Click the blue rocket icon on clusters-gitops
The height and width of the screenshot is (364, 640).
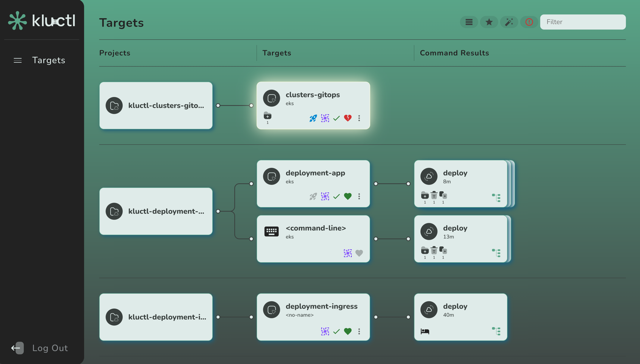[313, 118]
